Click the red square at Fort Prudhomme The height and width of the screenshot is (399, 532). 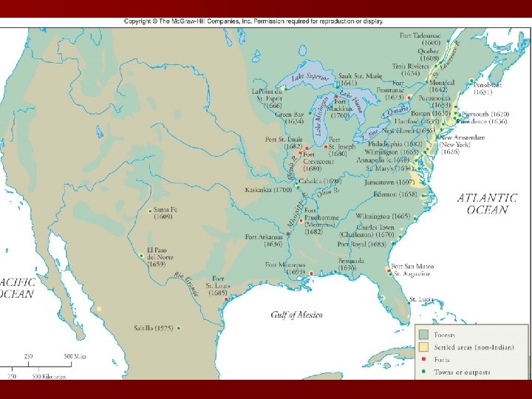(301, 221)
